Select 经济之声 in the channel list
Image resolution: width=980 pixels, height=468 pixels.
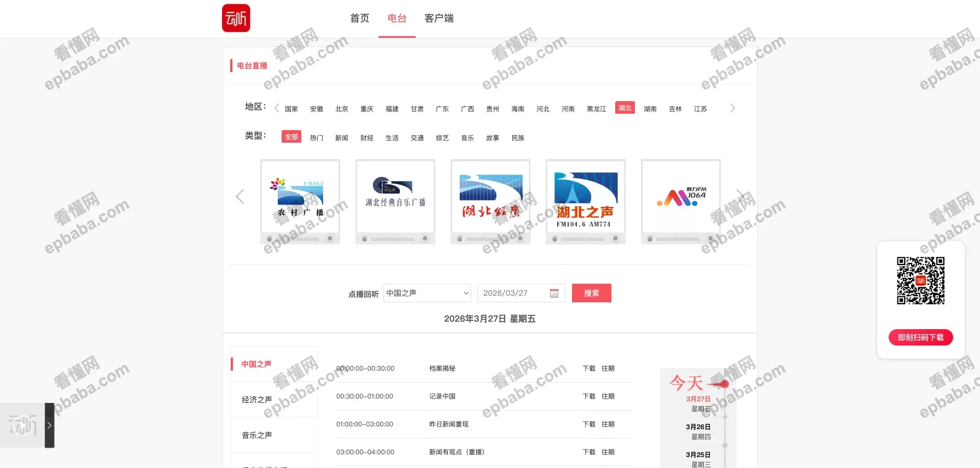[x=274, y=400]
